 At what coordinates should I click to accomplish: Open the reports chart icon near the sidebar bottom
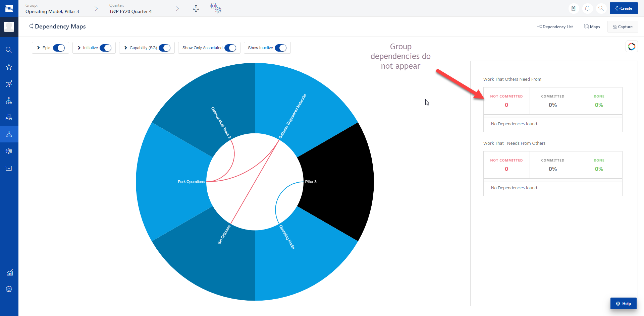pyautogui.click(x=9, y=272)
